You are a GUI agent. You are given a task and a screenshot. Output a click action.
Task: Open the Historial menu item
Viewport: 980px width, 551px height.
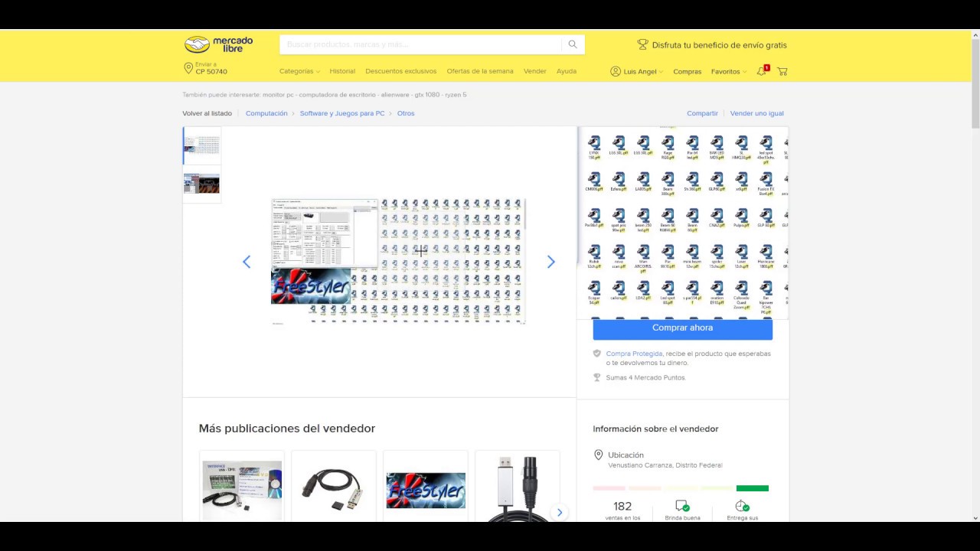tap(342, 71)
